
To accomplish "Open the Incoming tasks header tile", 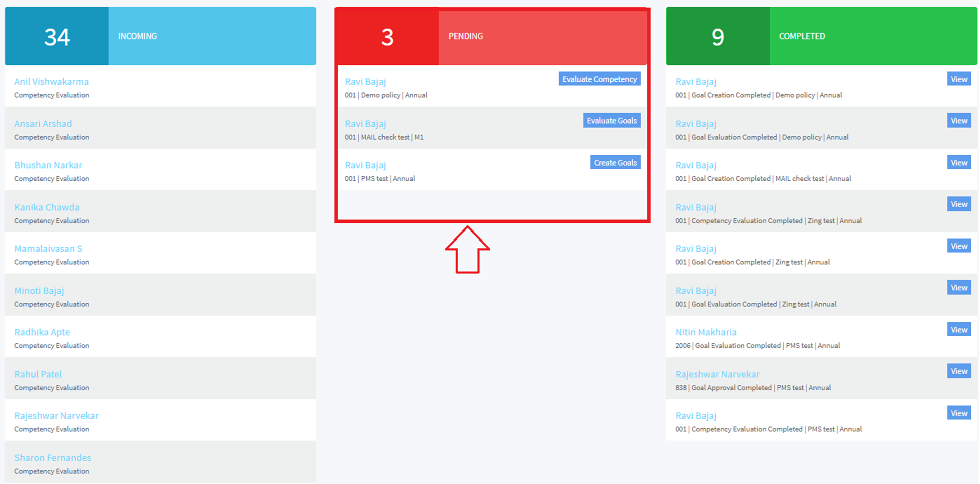I will click(x=160, y=36).
